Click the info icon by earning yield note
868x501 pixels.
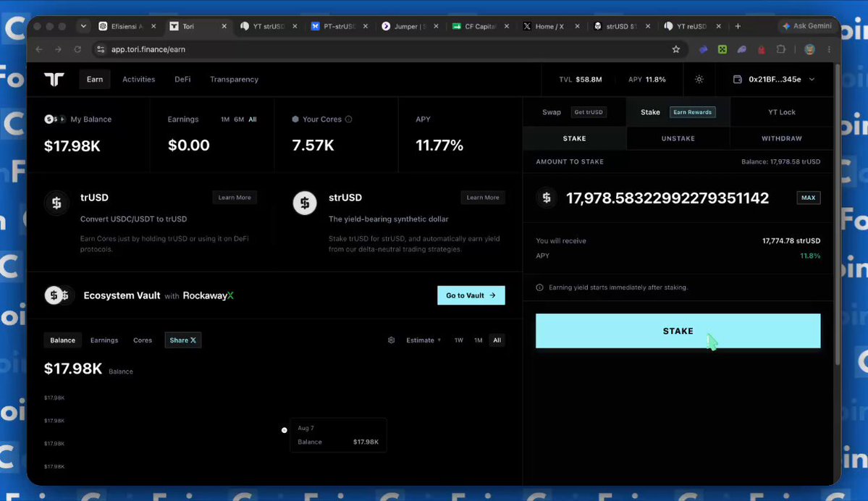pyautogui.click(x=540, y=287)
